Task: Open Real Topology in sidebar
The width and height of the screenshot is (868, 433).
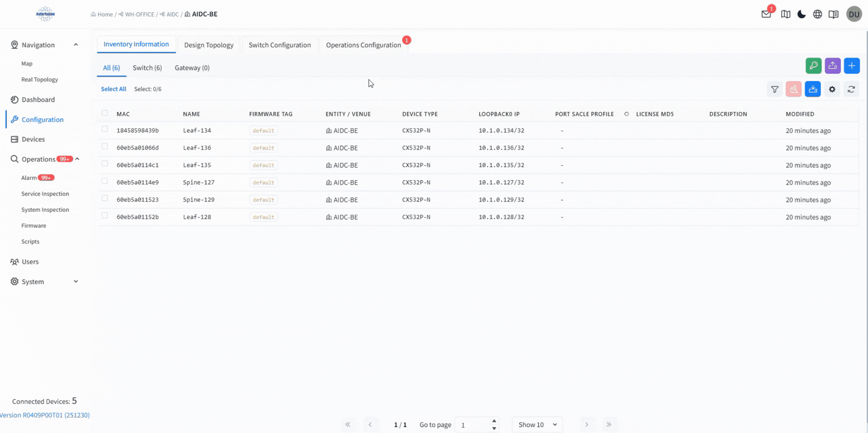Action: tap(40, 80)
